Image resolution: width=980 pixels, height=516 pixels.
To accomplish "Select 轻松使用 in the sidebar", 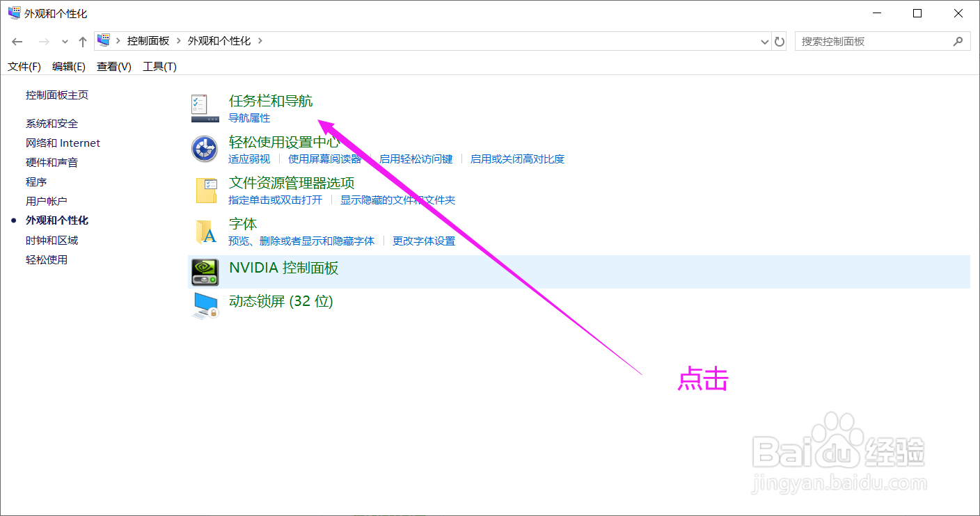I will [47, 260].
